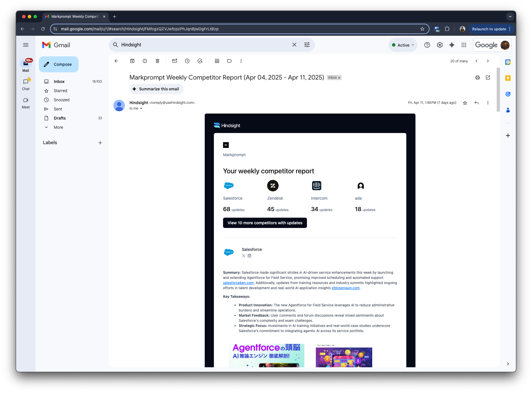Click the Agentforce Japanese article thumbnail
The width and height of the screenshot is (532, 393).
(x=267, y=355)
